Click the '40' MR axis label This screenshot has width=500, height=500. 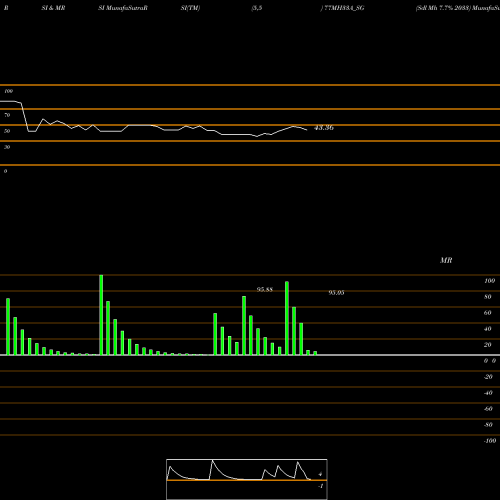point(487,329)
